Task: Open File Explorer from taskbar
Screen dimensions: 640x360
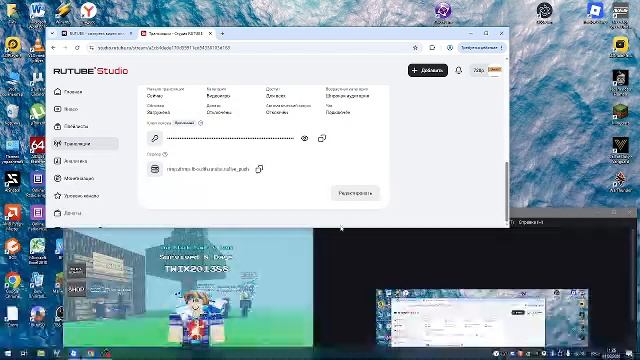Action: pos(41,354)
